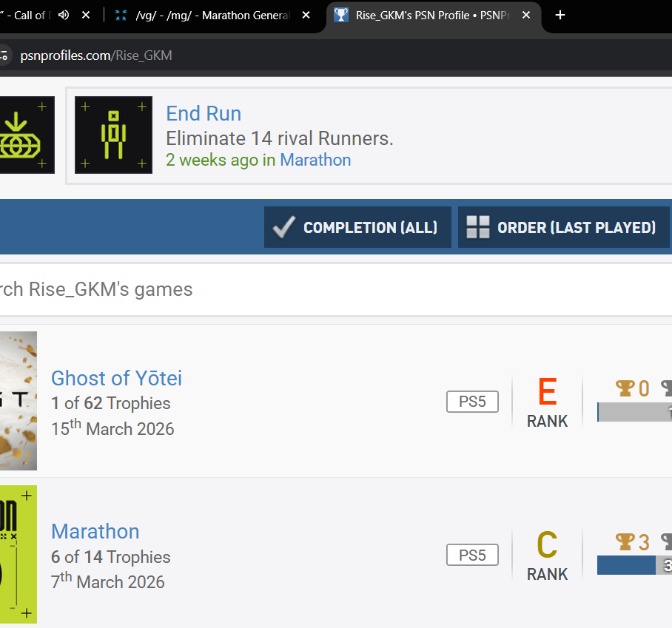Open the End Run trophy link
The width and height of the screenshot is (672, 628).
[204, 113]
